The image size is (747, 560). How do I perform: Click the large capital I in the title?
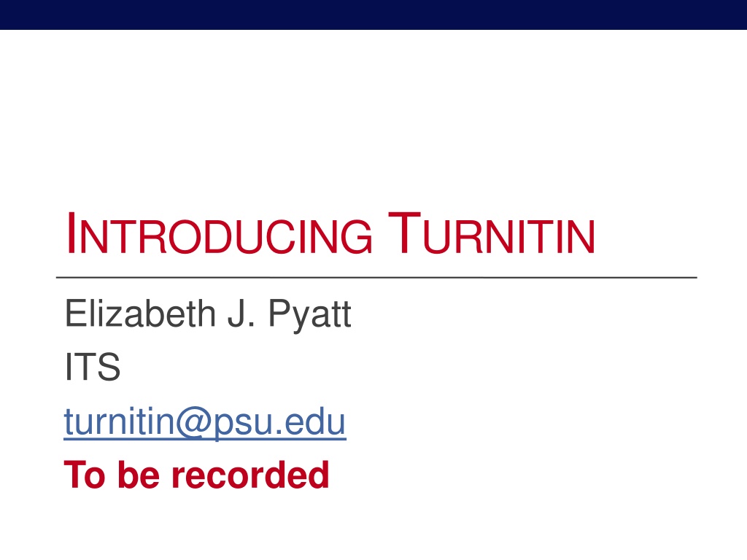pyautogui.click(x=72, y=235)
